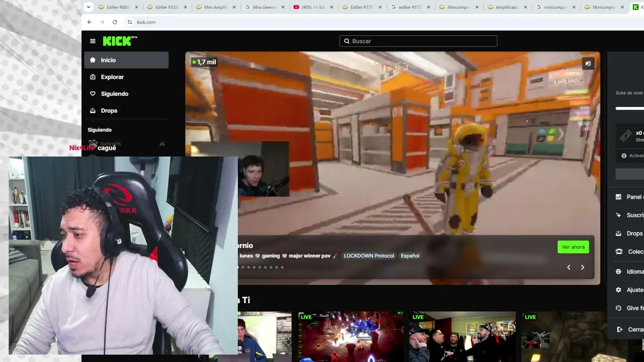Mute toggle icon on the featured stream

click(588, 63)
